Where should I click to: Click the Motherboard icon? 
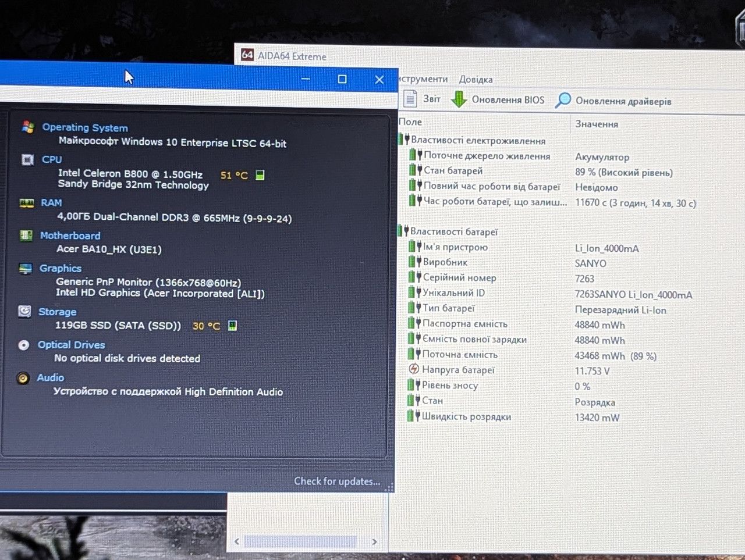[26, 236]
